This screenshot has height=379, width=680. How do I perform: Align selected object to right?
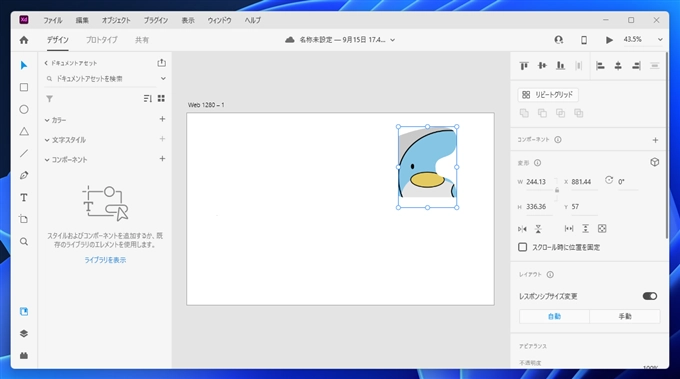pos(636,66)
